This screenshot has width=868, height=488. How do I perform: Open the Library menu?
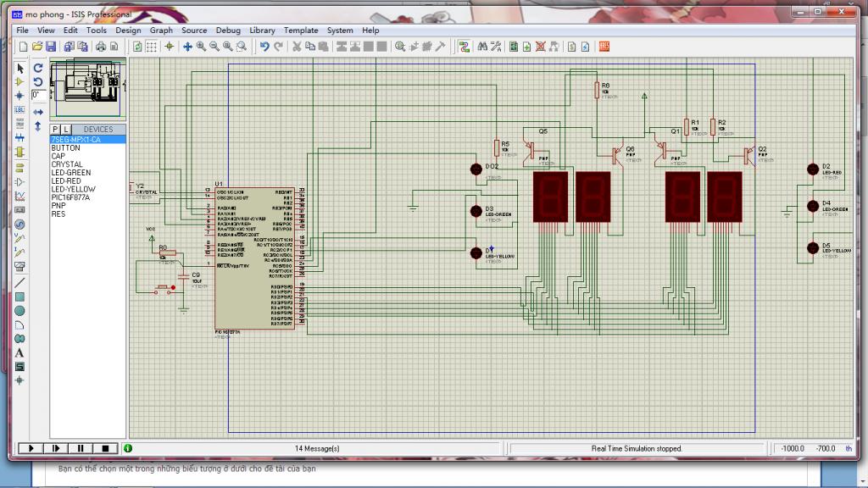click(x=262, y=30)
